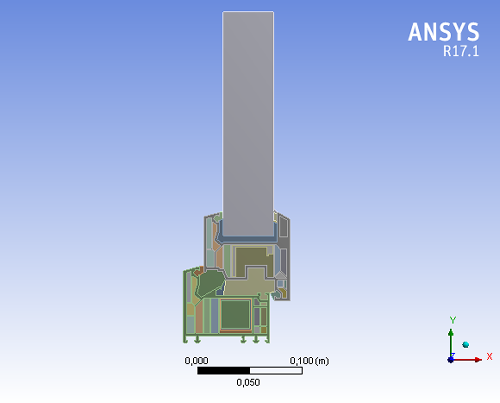
Task: Click the 0,050 scale label
Action: 248,382
